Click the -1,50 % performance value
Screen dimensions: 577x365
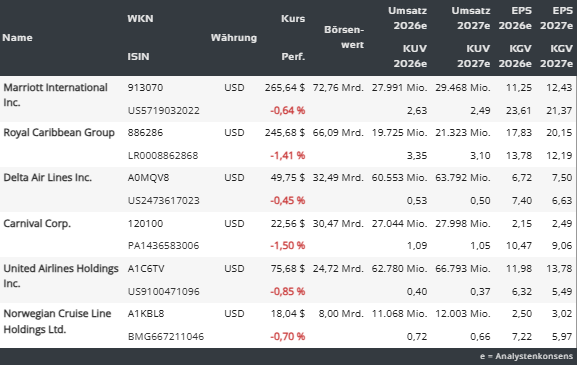288,245
